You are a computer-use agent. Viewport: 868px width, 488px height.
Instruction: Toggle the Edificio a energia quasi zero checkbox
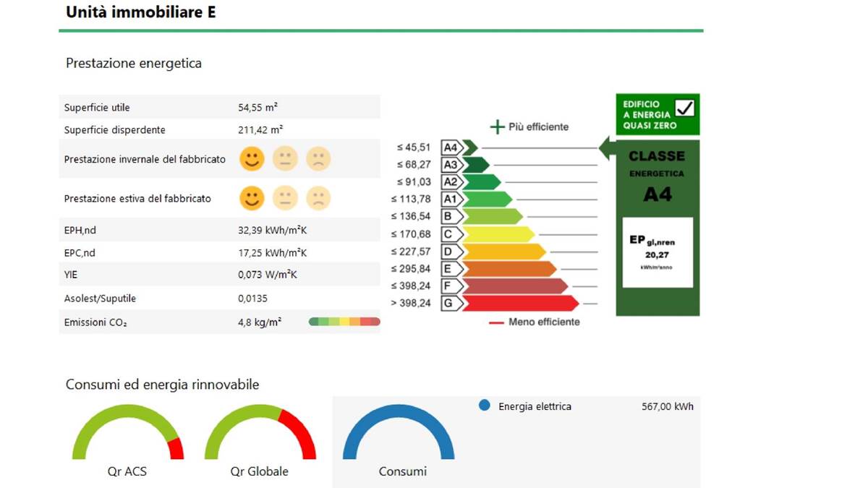684,108
